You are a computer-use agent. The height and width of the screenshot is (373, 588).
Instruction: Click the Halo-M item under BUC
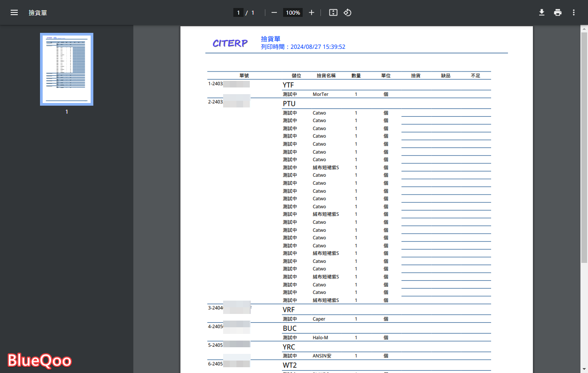pos(320,337)
